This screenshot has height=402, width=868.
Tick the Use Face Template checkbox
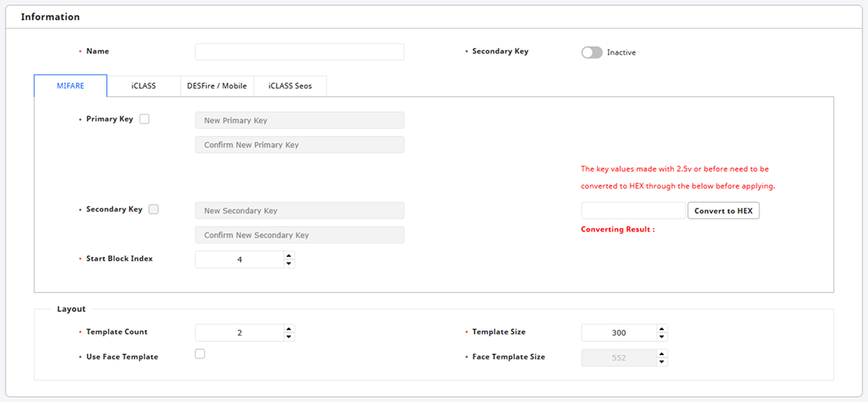(200, 354)
